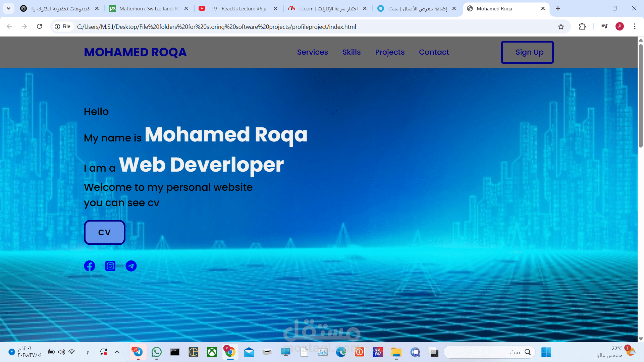Open Microsoft Edge from the taskbar
This screenshot has width=644, height=362.
(341, 352)
